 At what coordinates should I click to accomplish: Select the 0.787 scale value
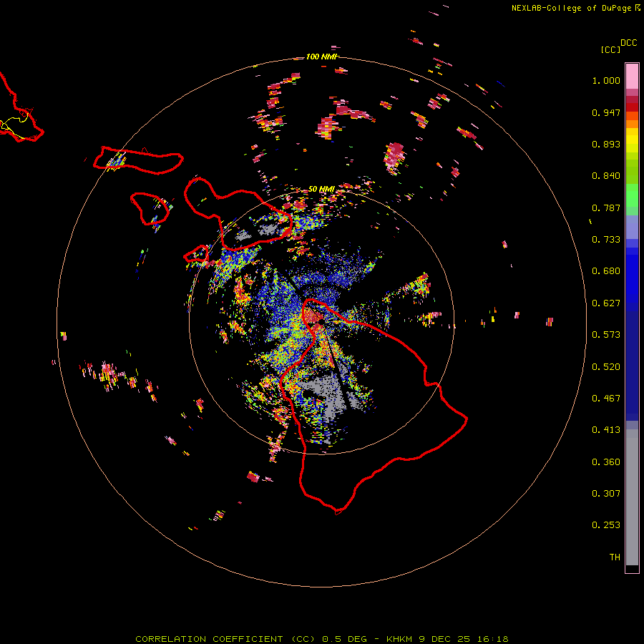606,208
